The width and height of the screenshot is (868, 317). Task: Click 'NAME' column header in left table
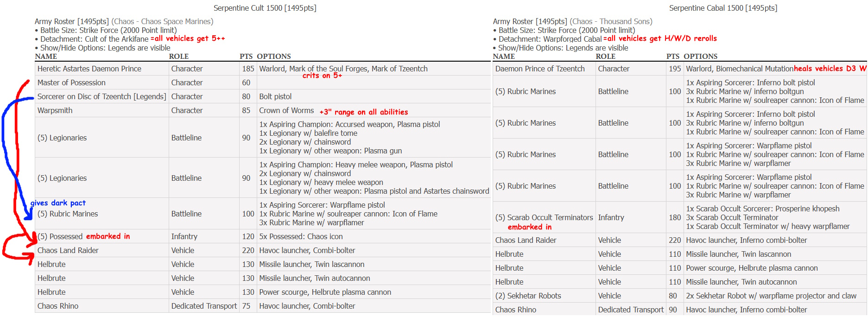tap(46, 57)
